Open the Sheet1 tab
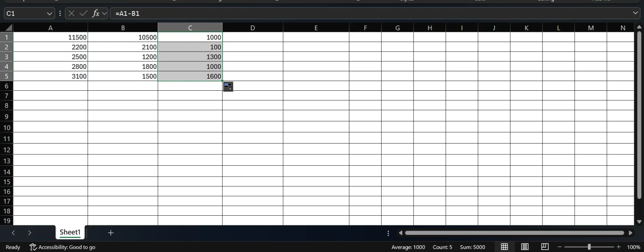The width and height of the screenshot is (644, 252). pos(70,232)
